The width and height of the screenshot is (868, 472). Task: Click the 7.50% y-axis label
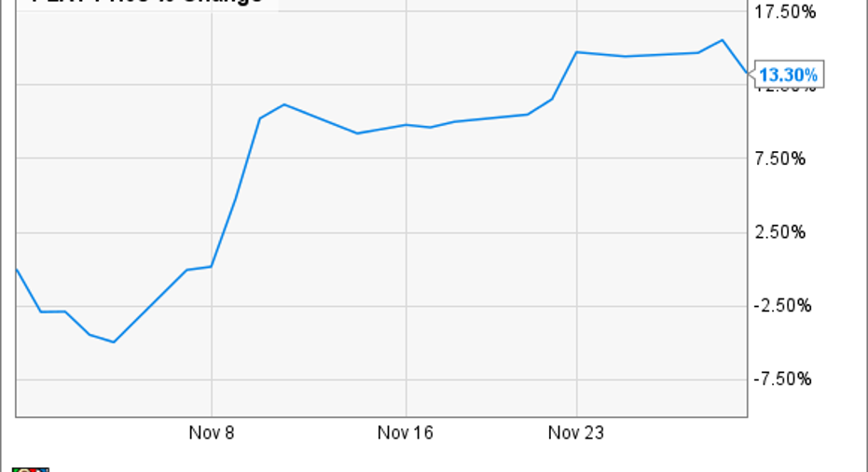(780, 159)
